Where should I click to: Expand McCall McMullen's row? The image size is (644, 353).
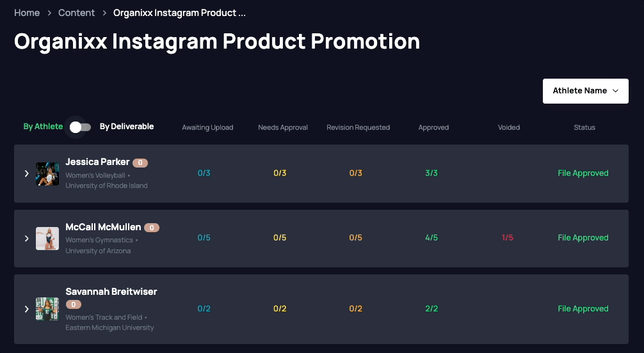click(27, 239)
